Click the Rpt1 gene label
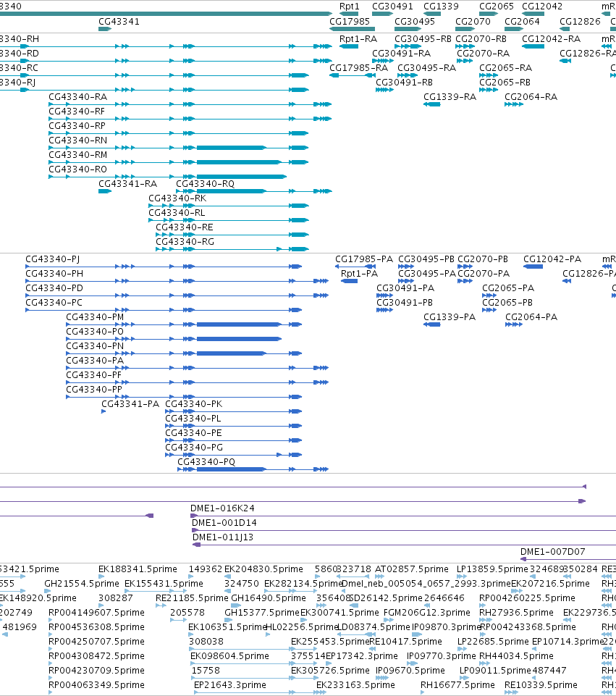Image resolution: width=616 pixels, height=696 pixels. (x=350, y=7)
